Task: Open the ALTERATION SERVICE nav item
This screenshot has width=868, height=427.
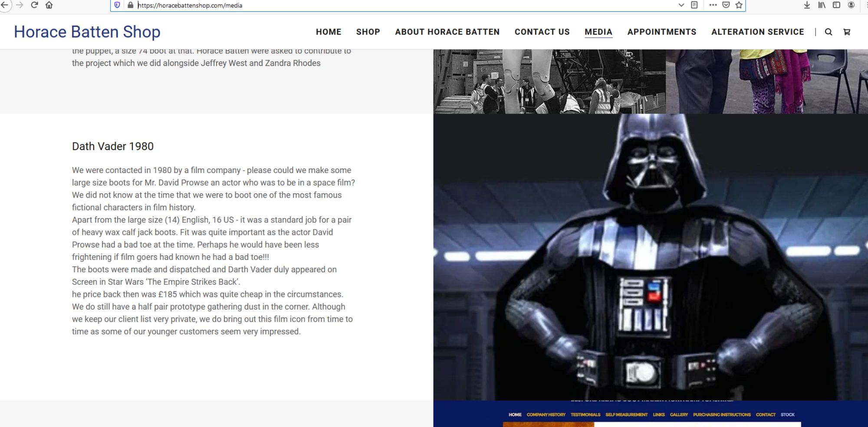Action: (x=758, y=32)
